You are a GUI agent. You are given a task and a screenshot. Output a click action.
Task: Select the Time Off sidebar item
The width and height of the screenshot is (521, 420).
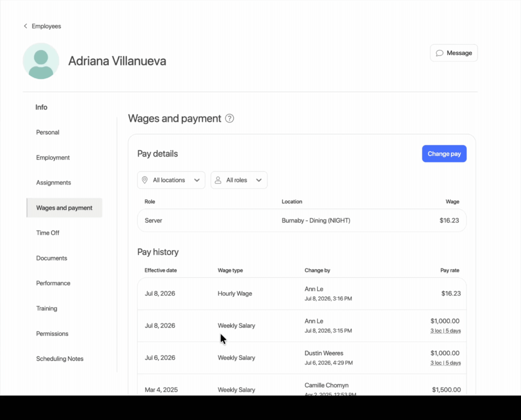coord(48,233)
